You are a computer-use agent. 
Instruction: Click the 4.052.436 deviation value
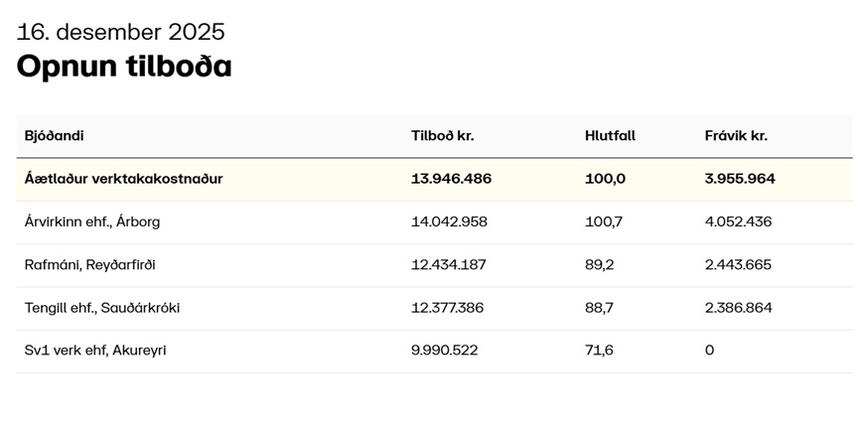[738, 221]
